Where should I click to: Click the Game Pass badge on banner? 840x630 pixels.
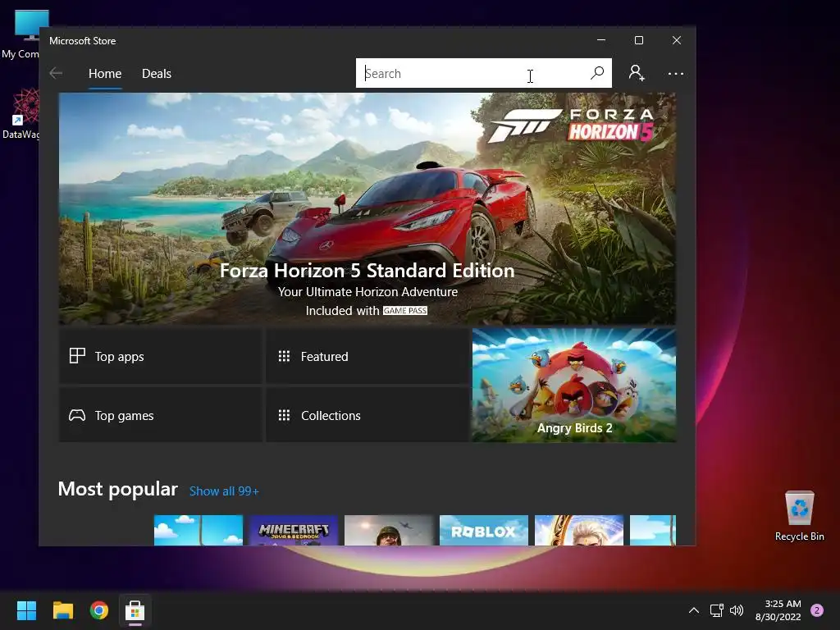tap(405, 311)
